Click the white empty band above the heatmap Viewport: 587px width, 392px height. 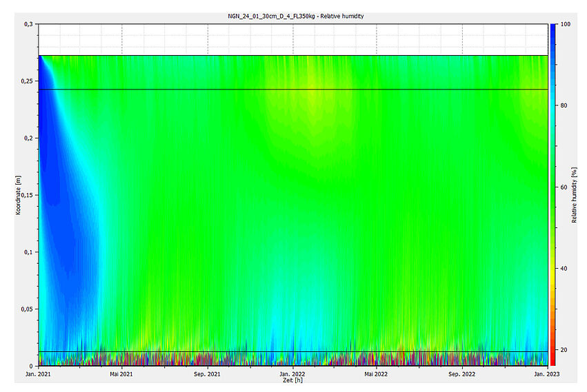pos(292,40)
